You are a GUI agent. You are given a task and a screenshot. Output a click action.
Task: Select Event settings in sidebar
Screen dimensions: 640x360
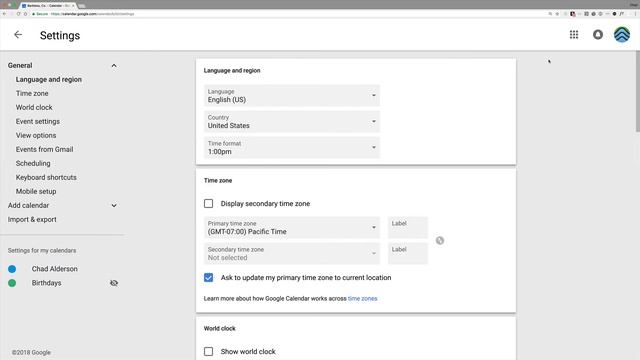[38, 121]
